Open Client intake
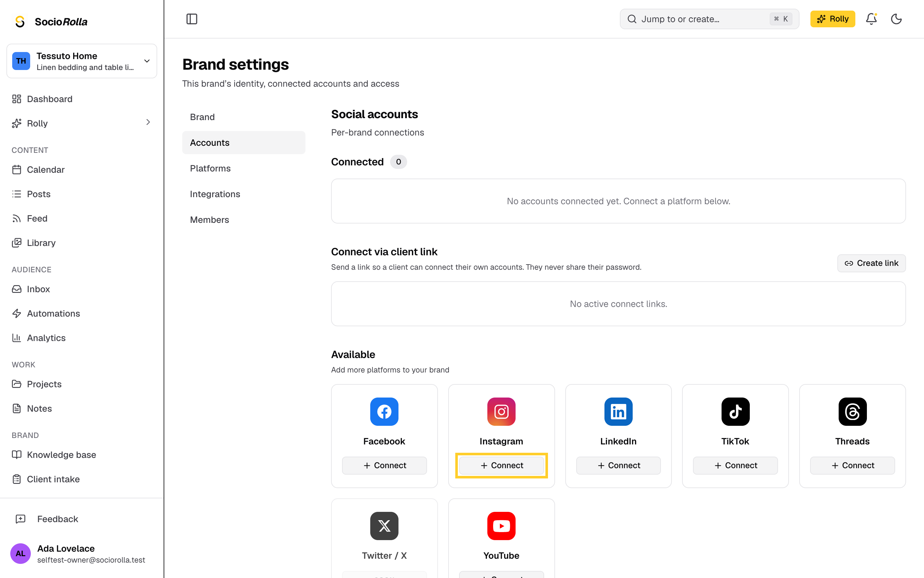 coord(82,479)
